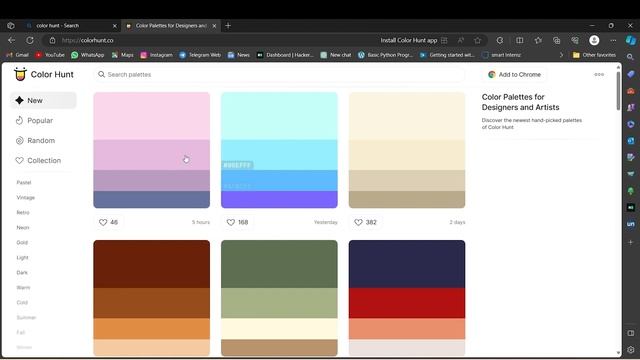Viewport: 640px width, 360px height.
Task: Copy the sage green color in green palette
Action: point(279,303)
